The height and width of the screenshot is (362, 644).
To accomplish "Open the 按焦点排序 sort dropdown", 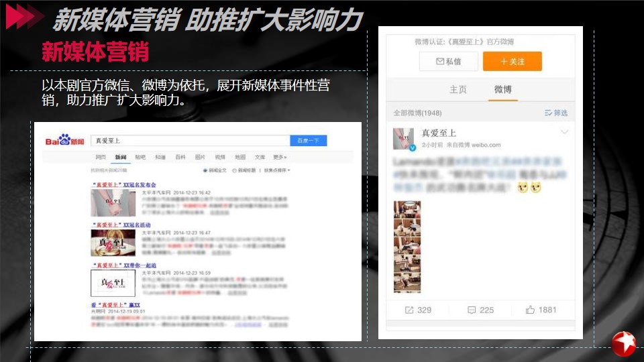I will point(277,170).
